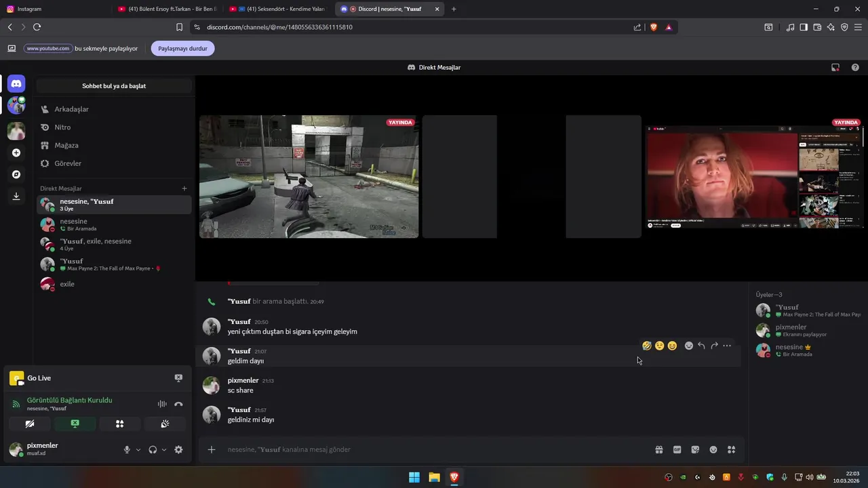868x488 pixels.
Task: Open the Arkadaşlar friends page
Action: 114,109
